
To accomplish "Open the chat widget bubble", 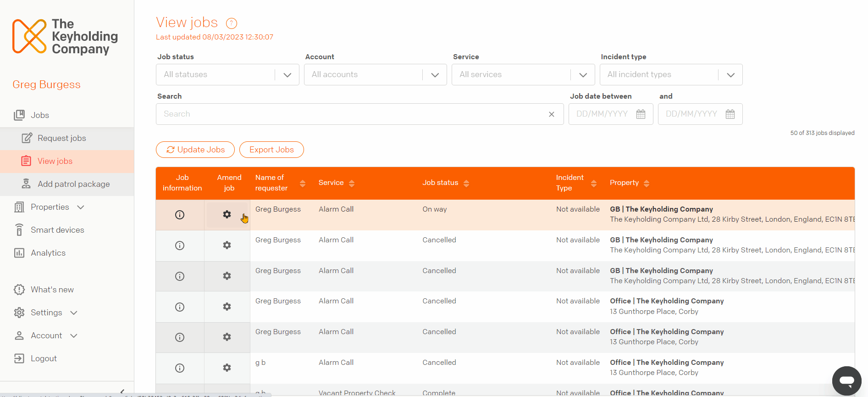I will coord(846,380).
